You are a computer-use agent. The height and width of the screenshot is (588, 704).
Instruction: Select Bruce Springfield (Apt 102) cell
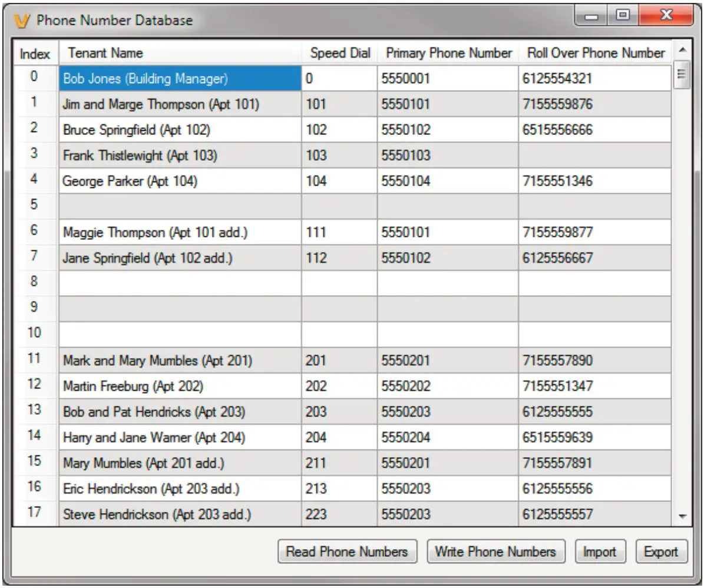180,130
